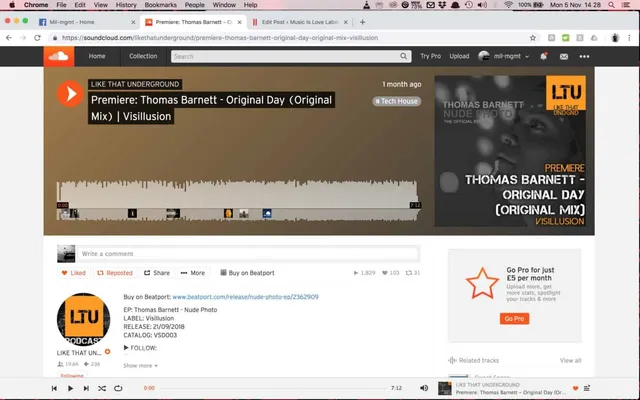Click Buy on Beatport button
This screenshot has width=640, height=400.
point(247,273)
